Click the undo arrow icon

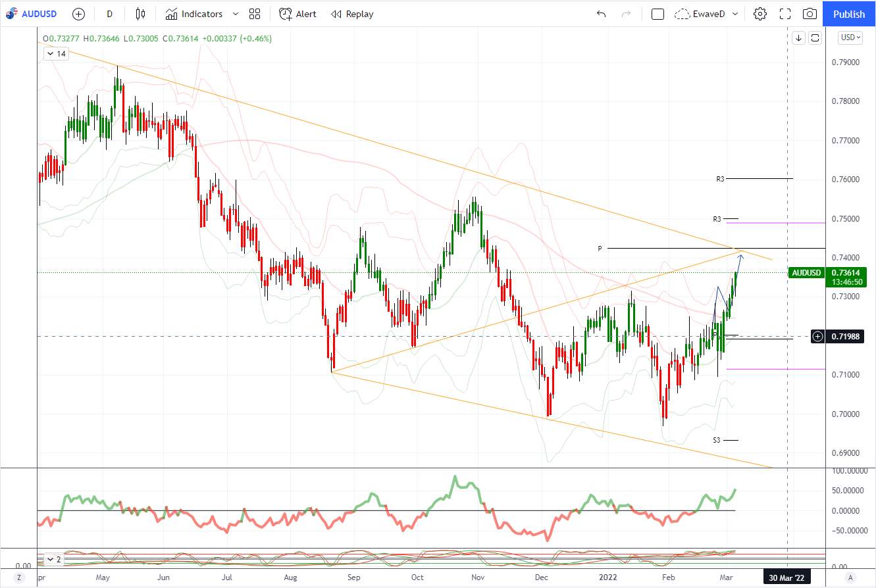[x=601, y=14]
